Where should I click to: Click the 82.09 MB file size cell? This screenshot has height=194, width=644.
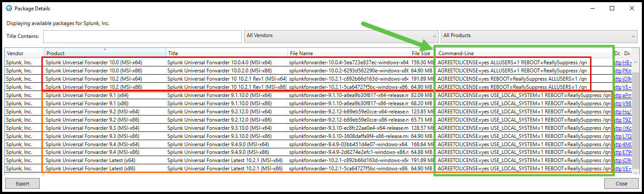pyautogui.click(x=422, y=95)
